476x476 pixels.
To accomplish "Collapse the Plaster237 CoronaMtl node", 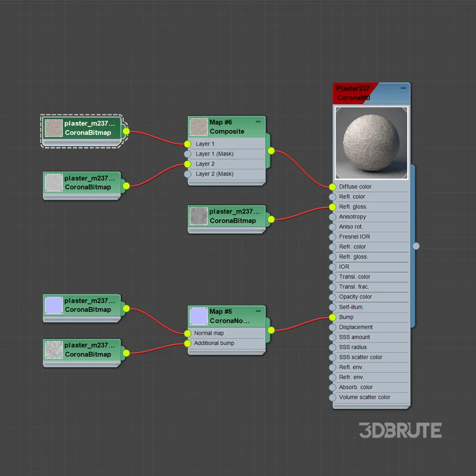I will 403,88.
